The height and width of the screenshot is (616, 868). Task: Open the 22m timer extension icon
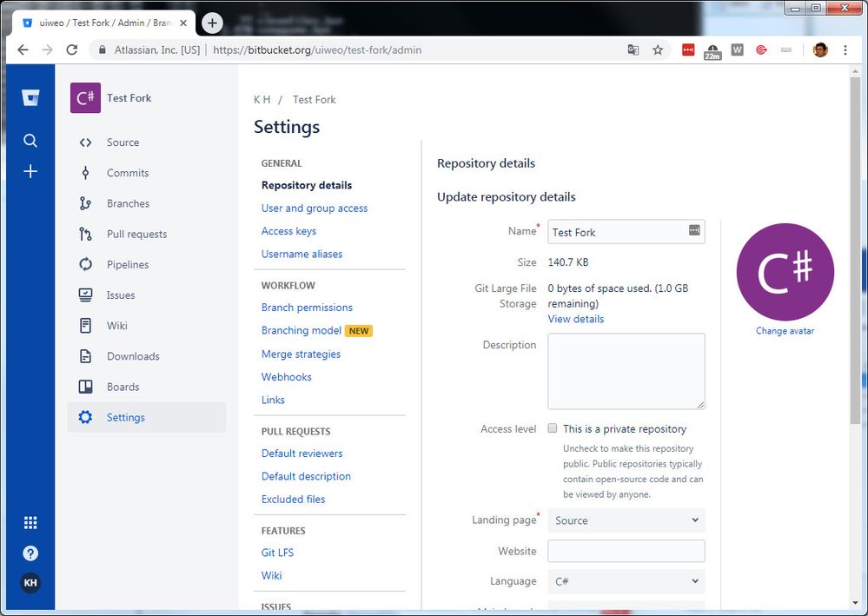tap(712, 52)
